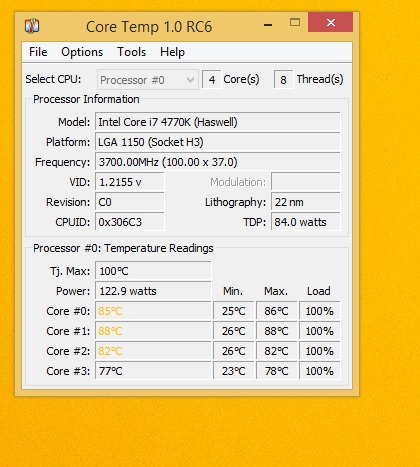Close the Core Temp window

(330, 22)
